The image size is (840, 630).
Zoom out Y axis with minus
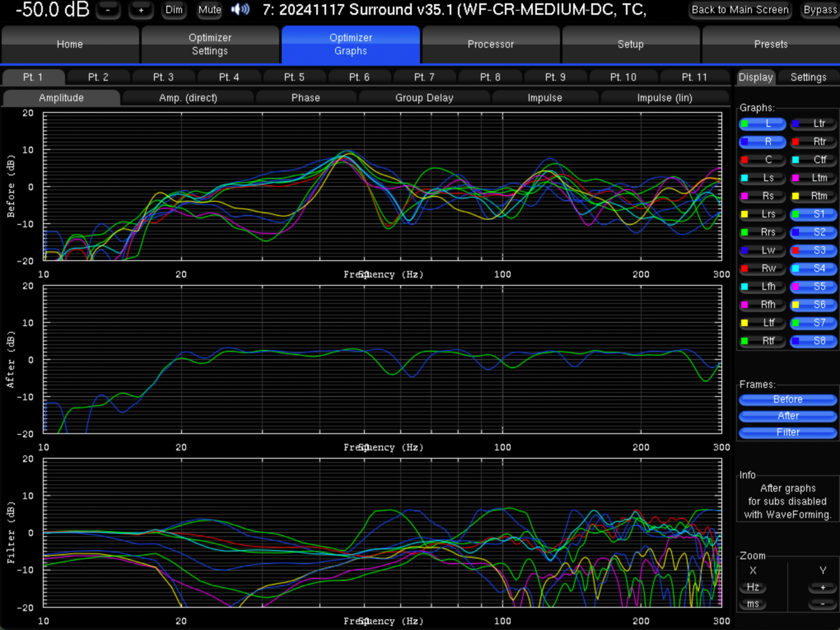(822, 604)
